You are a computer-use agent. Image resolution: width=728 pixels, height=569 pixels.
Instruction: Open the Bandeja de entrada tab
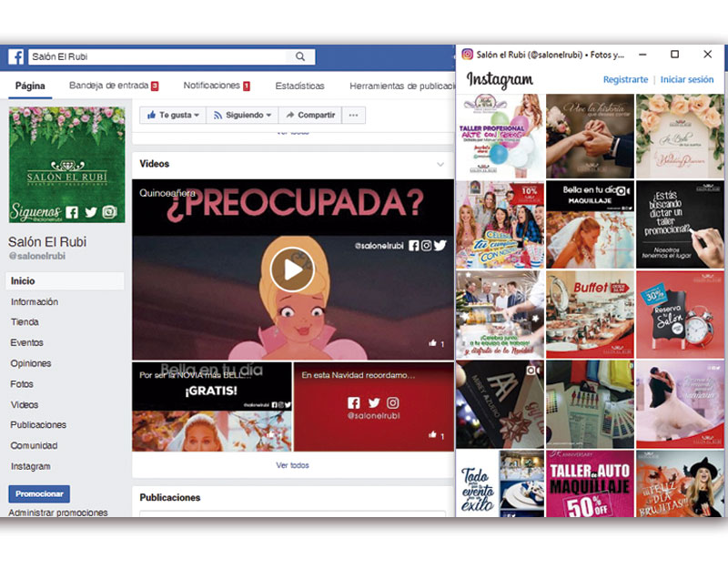click(114, 86)
